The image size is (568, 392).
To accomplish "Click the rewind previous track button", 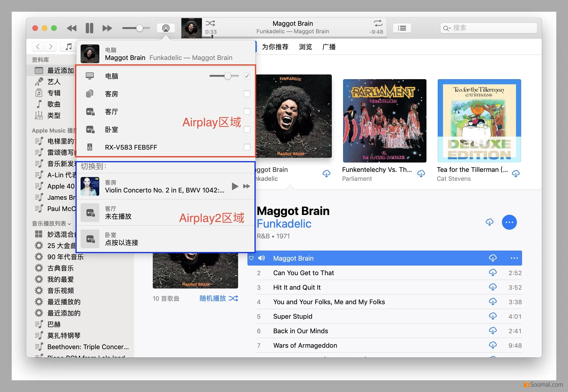I will tap(71, 28).
